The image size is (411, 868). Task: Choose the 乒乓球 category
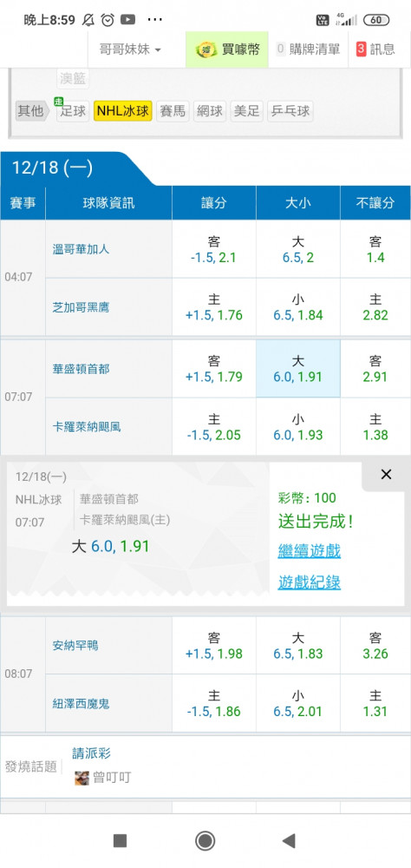[x=290, y=111]
